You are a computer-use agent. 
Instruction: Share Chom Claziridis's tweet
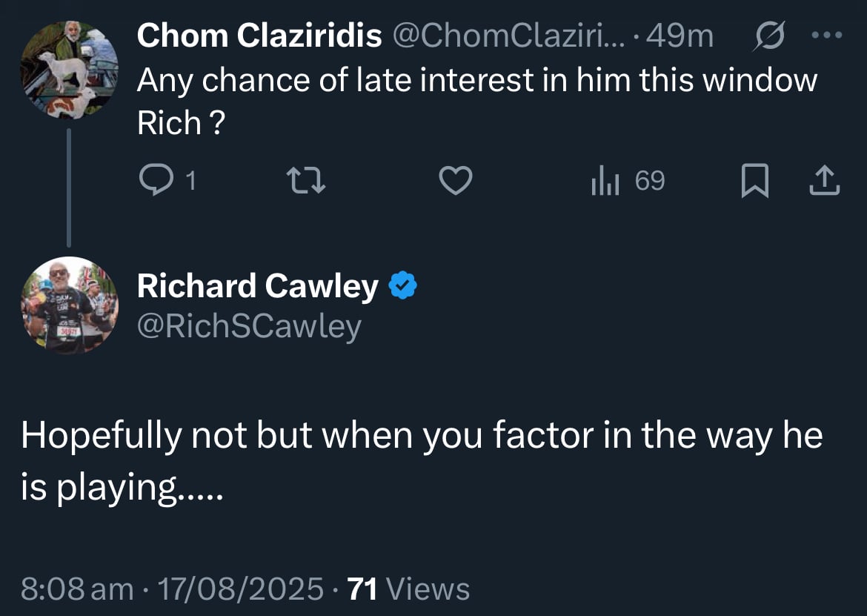click(825, 181)
